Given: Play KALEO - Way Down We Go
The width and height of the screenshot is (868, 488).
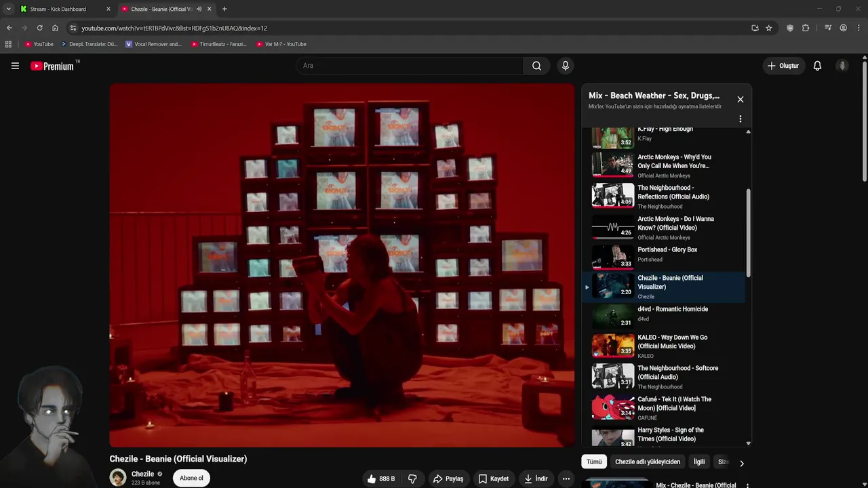Looking at the screenshot, I should (x=664, y=346).
